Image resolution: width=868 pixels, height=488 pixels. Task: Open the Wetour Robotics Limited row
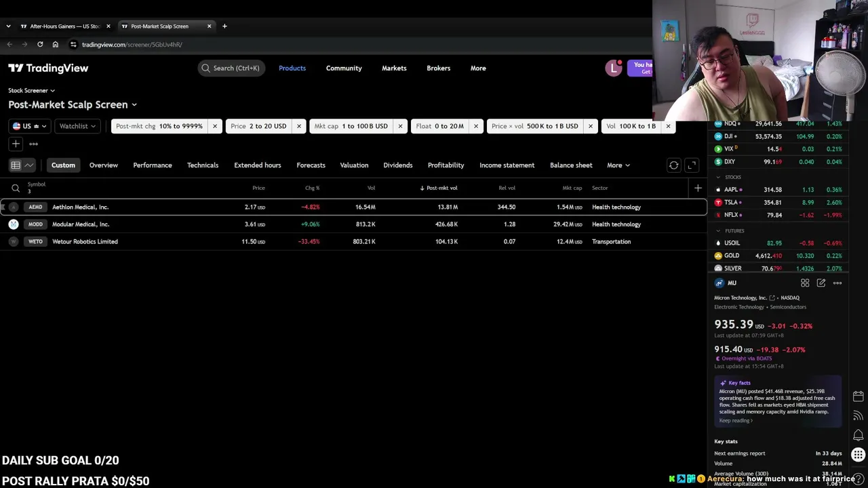point(353,242)
